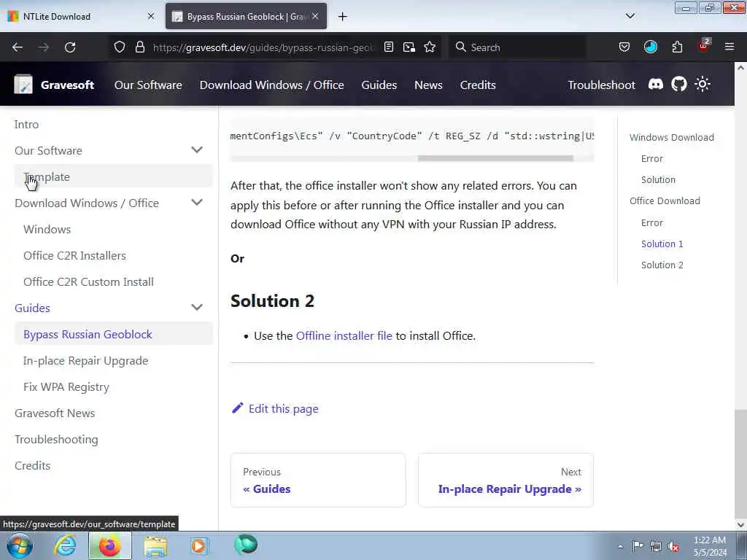Open Windows sidebar item
The image size is (747, 560).
pyautogui.click(x=47, y=229)
